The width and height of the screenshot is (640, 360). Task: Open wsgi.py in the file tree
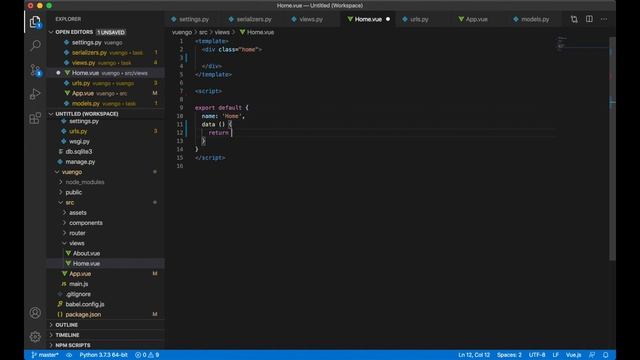(79, 142)
